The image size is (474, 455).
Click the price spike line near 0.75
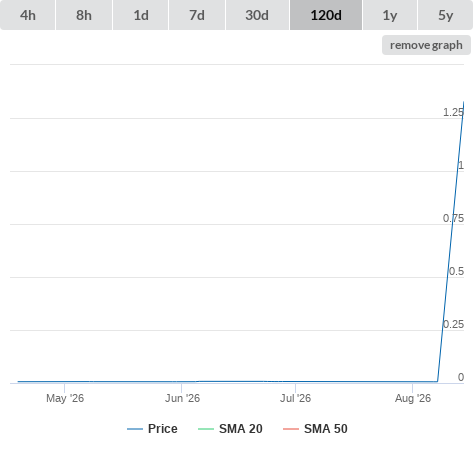(x=452, y=224)
